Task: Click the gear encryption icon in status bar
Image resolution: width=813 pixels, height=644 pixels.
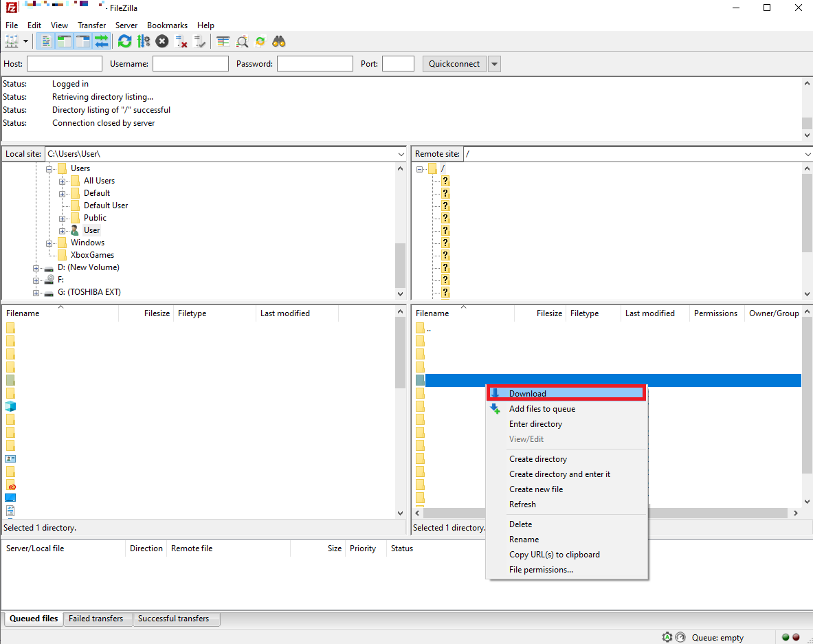Action: (667, 637)
